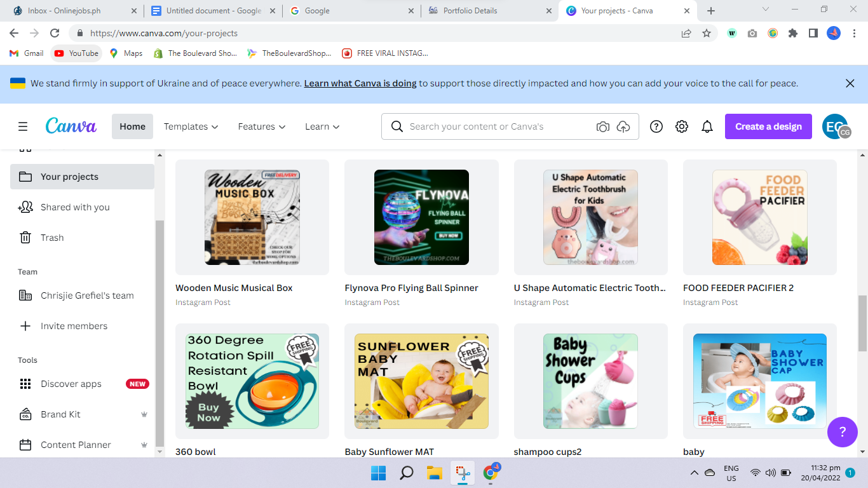Viewport: 868px width, 488px height.
Task: Open the Chrome three-dot menu
Action: tap(854, 33)
